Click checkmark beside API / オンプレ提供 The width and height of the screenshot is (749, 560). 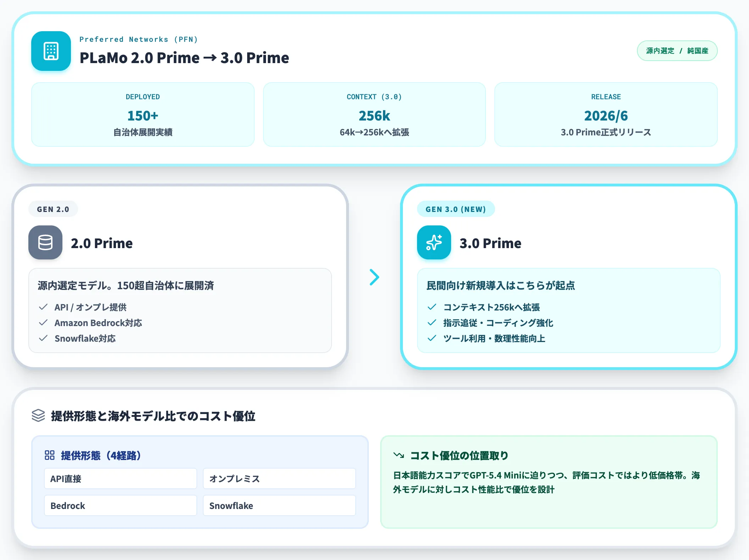click(x=43, y=307)
